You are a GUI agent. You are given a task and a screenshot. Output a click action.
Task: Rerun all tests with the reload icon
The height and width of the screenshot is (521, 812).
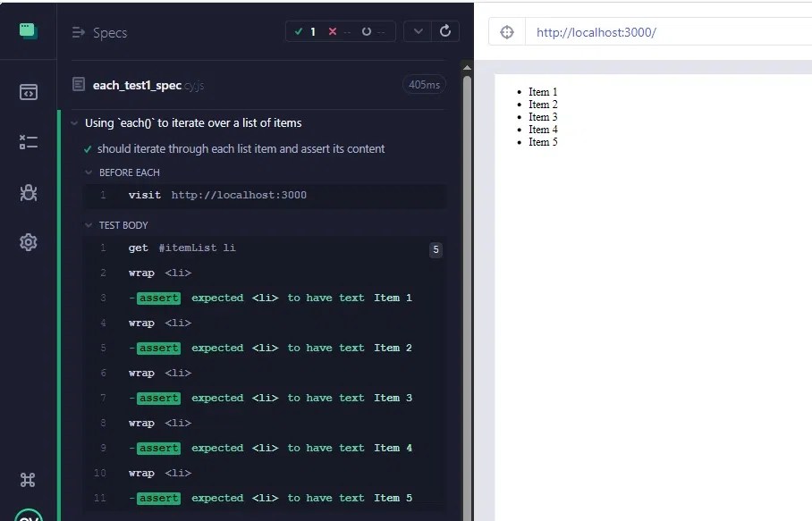tap(444, 30)
